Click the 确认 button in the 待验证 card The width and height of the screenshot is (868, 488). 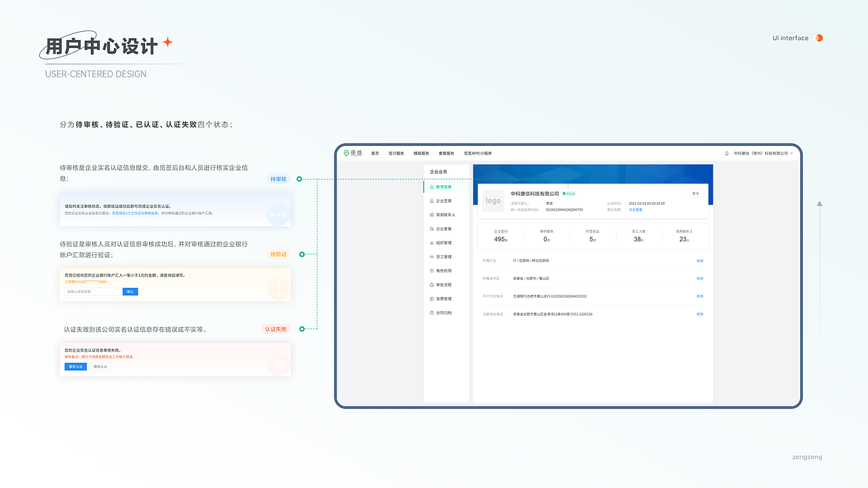coord(130,291)
